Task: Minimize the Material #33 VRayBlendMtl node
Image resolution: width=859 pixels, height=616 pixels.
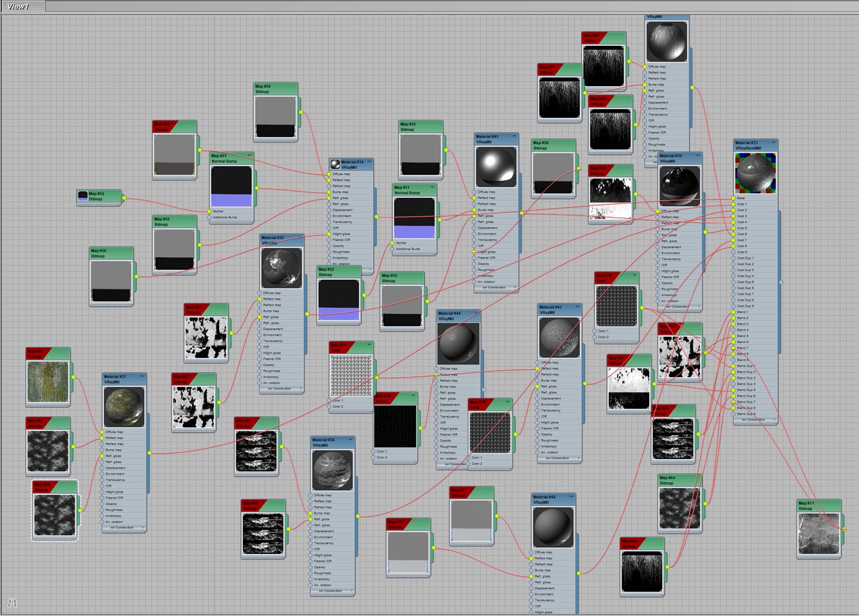Action: [x=773, y=143]
